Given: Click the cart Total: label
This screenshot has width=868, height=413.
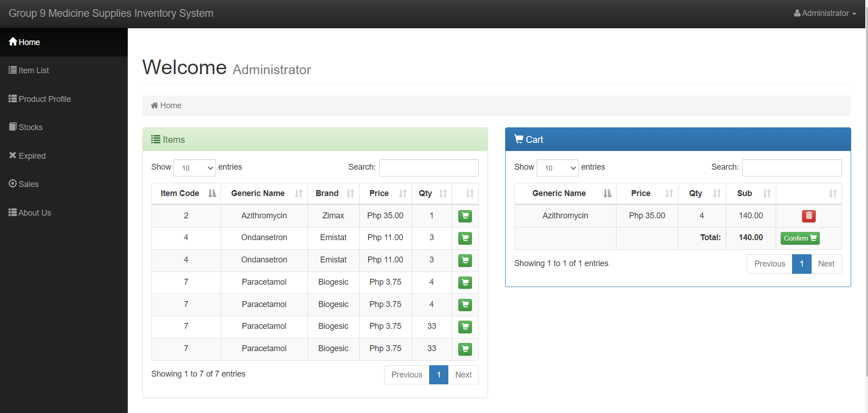Looking at the screenshot, I should coord(710,237).
